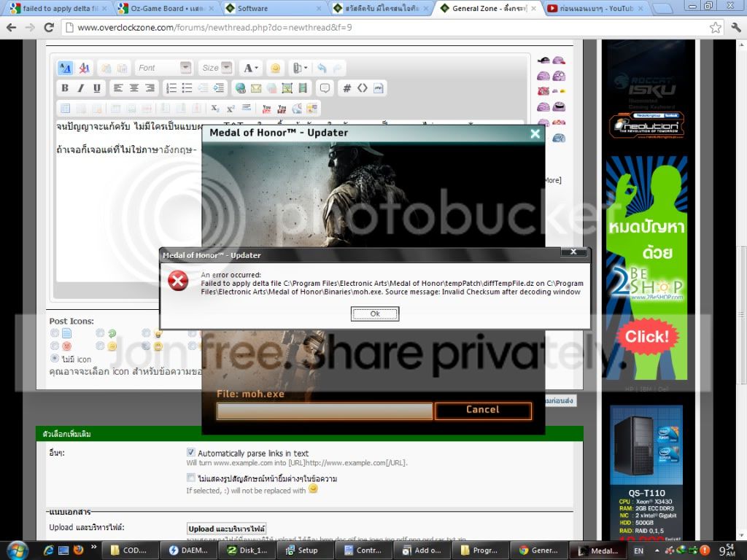Select the 'ไม่มี icon' radio button
Screen dimensions: 747x560
click(55, 359)
